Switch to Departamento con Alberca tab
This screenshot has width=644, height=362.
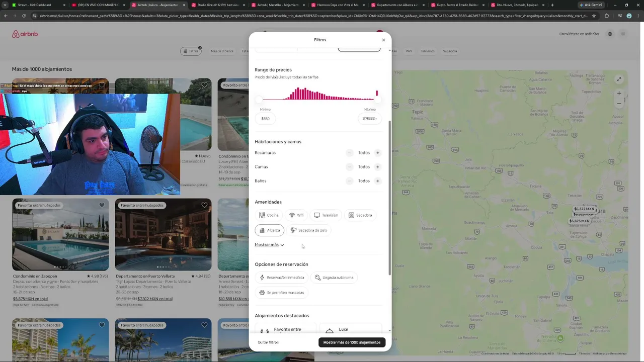[x=397, y=5]
